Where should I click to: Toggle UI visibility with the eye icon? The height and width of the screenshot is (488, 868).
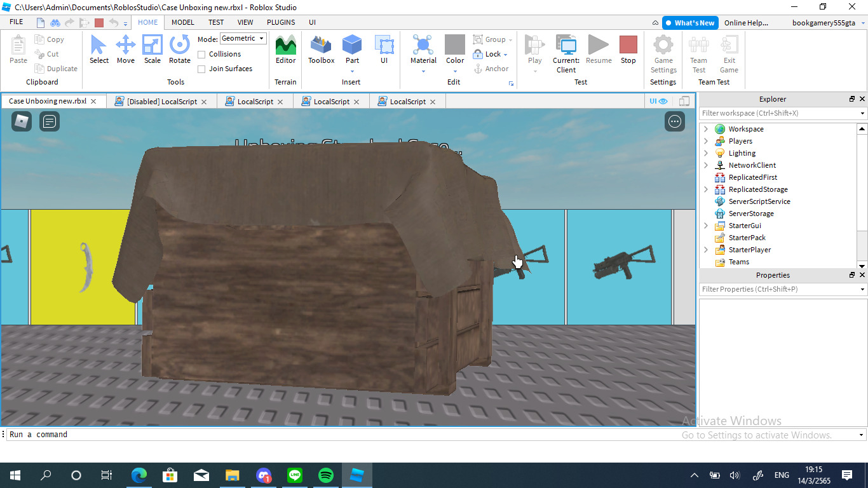coord(663,101)
